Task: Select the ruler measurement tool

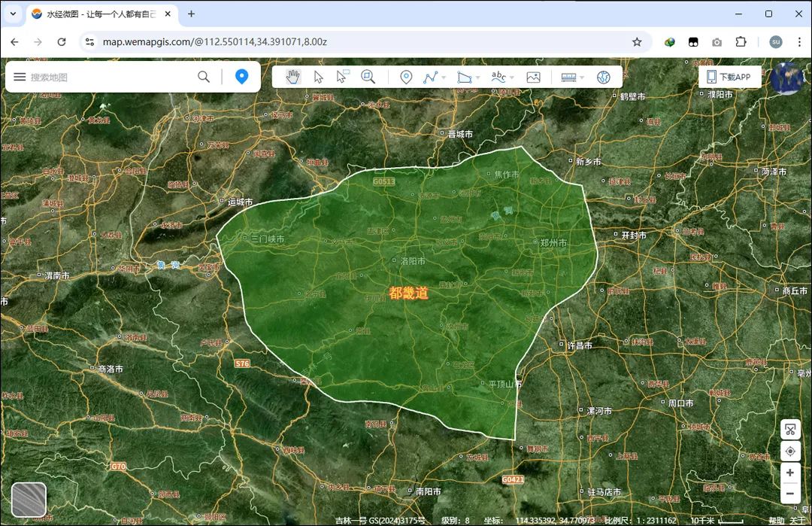Action: pyautogui.click(x=568, y=78)
